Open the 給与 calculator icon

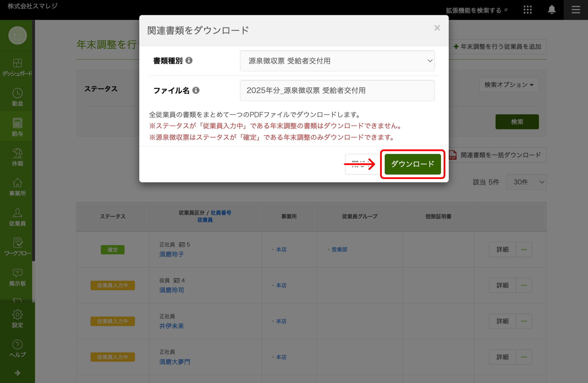click(17, 124)
